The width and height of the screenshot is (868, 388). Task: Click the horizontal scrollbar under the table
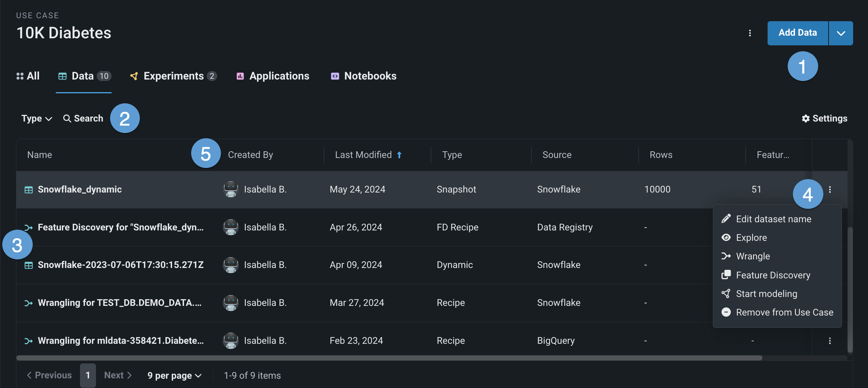click(389, 358)
